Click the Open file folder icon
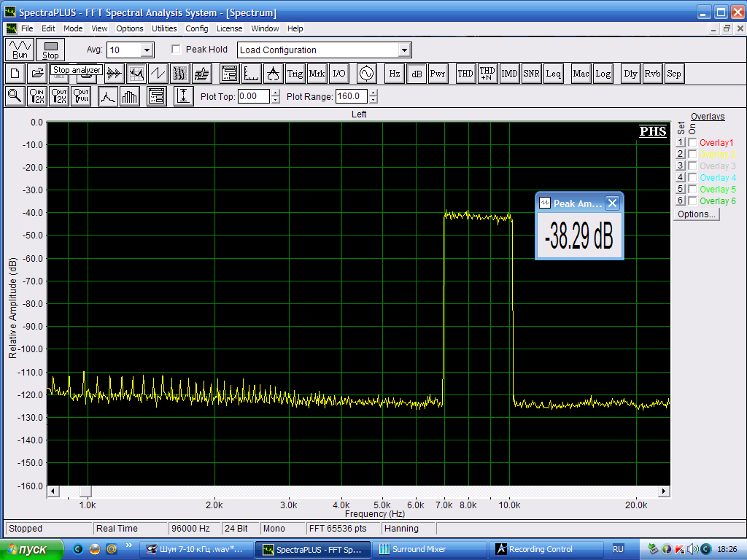The width and height of the screenshot is (747, 560). coord(36,74)
